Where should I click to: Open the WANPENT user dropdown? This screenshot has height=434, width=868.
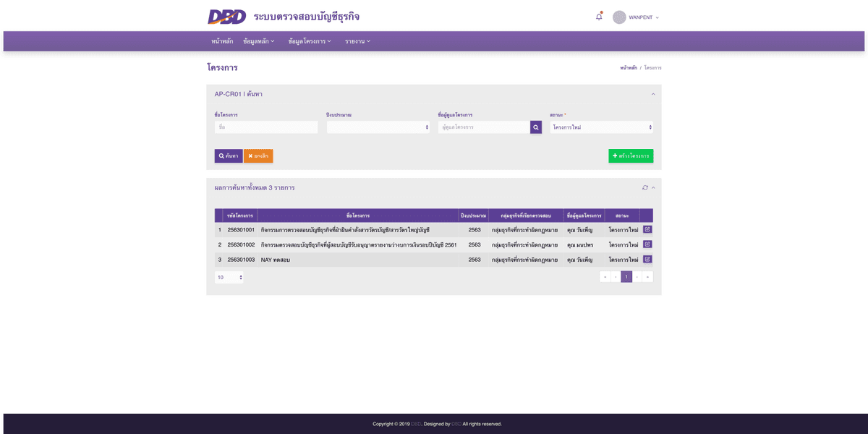pos(644,17)
